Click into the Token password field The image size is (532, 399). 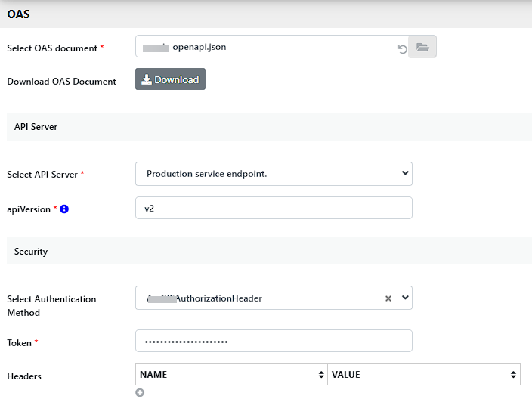click(x=274, y=341)
